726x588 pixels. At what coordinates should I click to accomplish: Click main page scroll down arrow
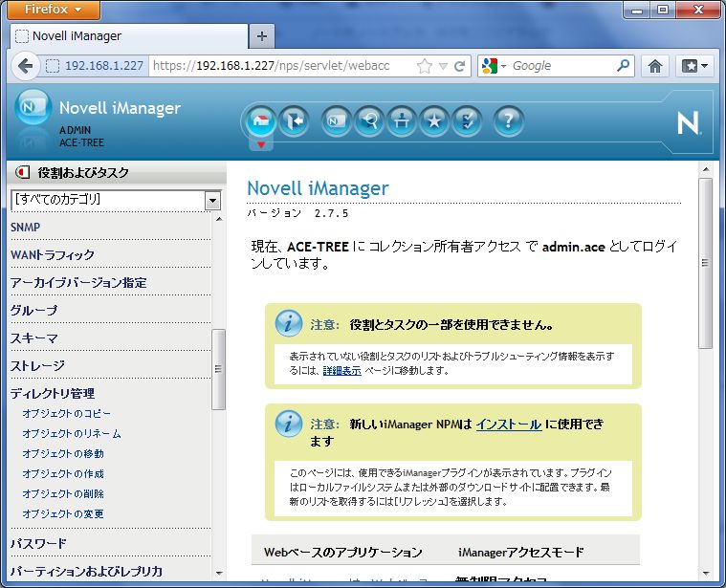(x=706, y=574)
